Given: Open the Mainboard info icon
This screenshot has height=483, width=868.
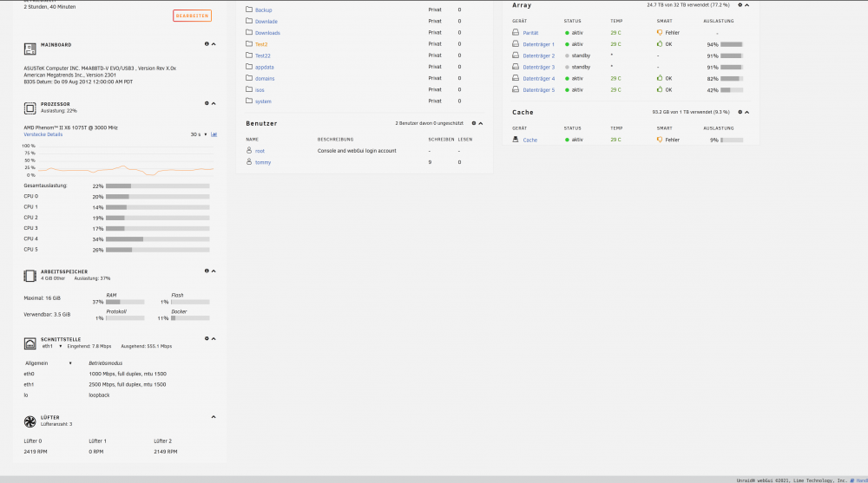Looking at the screenshot, I should pos(207,43).
